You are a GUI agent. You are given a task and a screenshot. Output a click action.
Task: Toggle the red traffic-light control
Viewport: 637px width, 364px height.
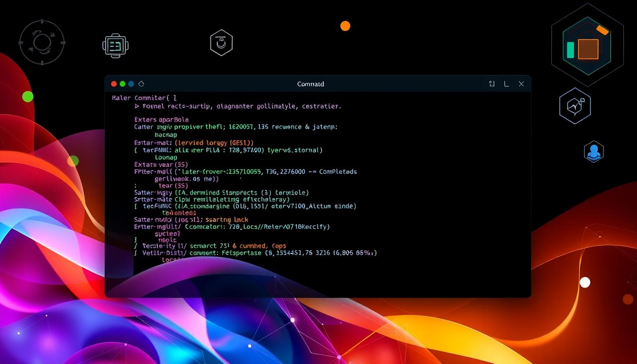pyautogui.click(x=114, y=83)
